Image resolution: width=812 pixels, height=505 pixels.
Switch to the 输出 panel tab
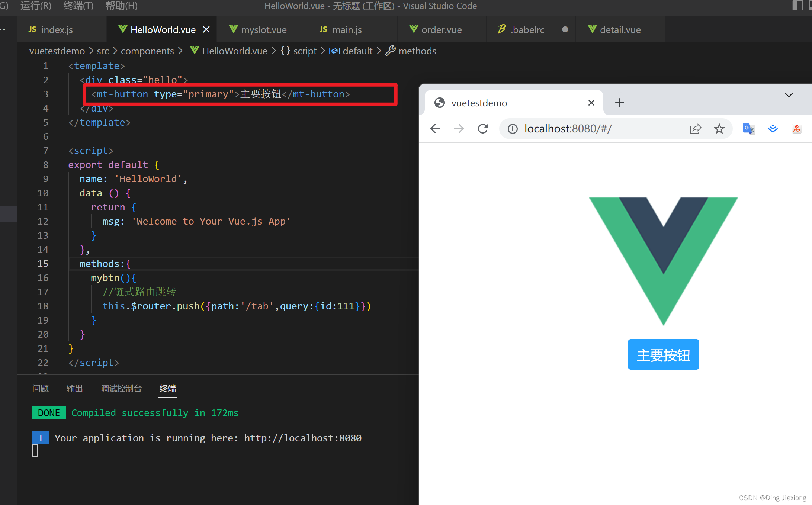pyautogui.click(x=74, y=389)
